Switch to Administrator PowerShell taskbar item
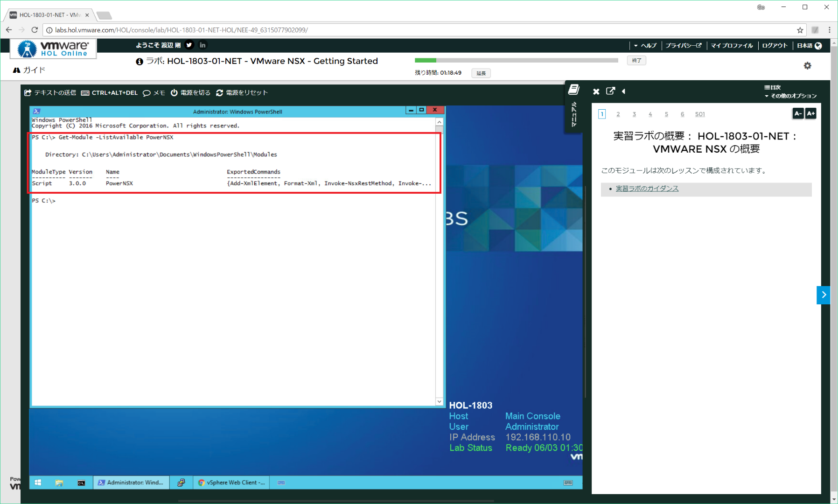This screenshot has height=504, width=838. coord(131,483)
